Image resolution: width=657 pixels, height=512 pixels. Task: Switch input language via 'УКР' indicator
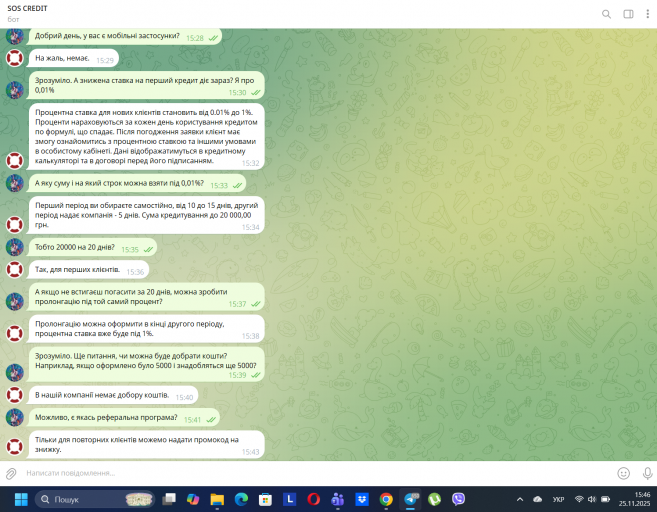point(558,499)
